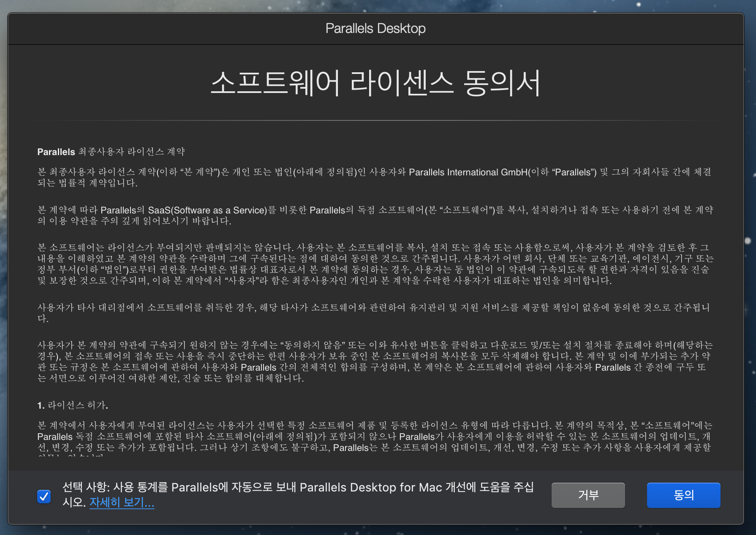Click the paragraph mentioning Parallels International GmbH
The width and height of the screenshot is (756, 535).
tap(375, 177)
